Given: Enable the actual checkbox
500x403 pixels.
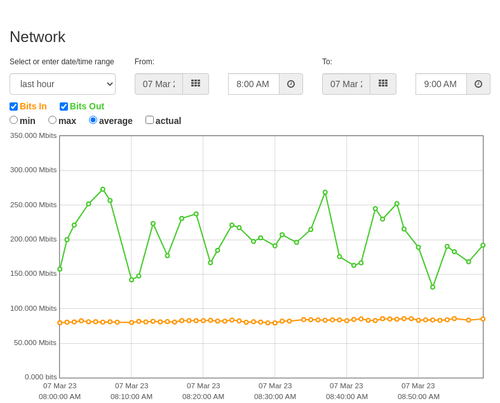Looking at the screenshot, I should 150,120.
